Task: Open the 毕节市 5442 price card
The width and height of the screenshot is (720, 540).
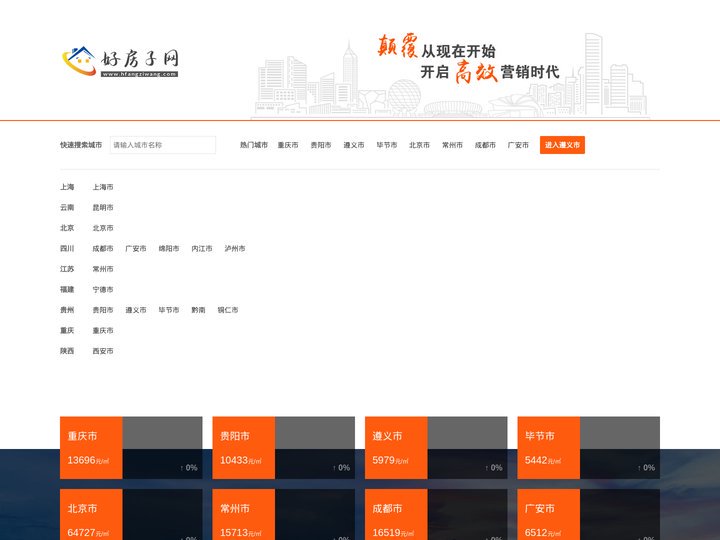Action: click(x=588, y=448)
